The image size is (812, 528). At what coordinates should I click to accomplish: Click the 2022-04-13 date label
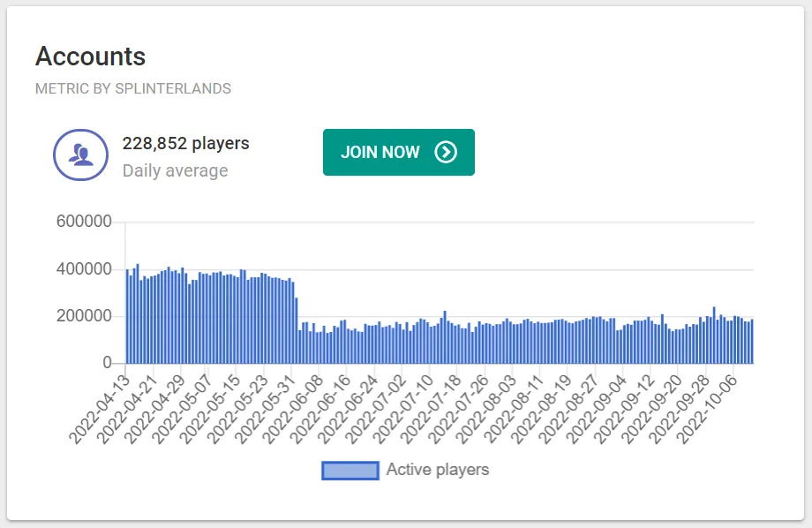(x=98, y=401)
